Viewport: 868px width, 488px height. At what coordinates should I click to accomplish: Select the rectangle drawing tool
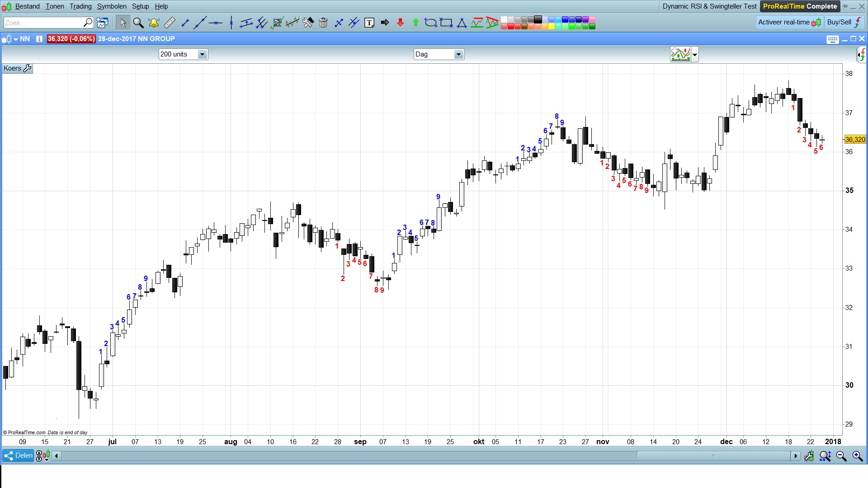(x=446, y=23)
